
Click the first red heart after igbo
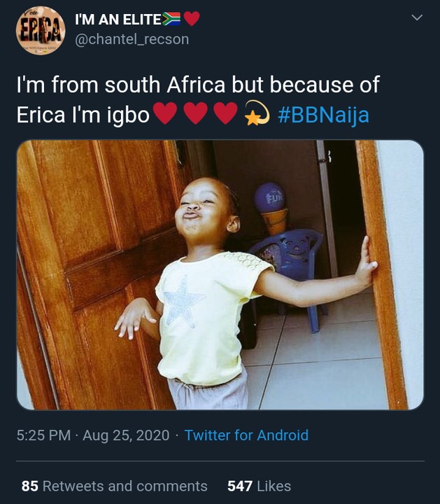click(165, 113)
